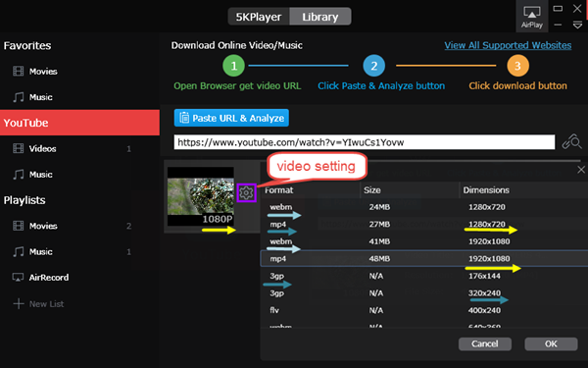This screenshot has height=368, width=588.
Task: Click the Dimensions column header
Action: point(486,190)
